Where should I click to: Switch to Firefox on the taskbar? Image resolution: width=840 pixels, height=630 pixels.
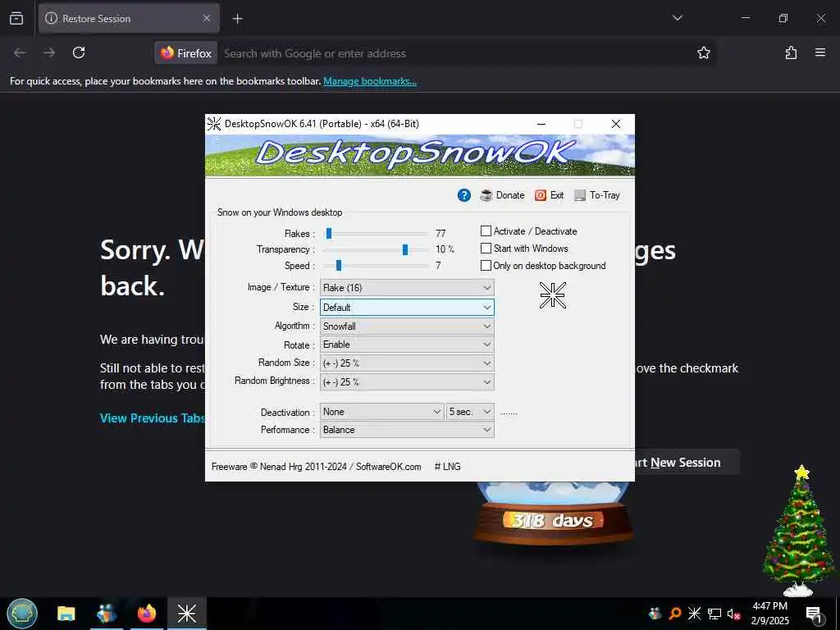tap(146, 614)
